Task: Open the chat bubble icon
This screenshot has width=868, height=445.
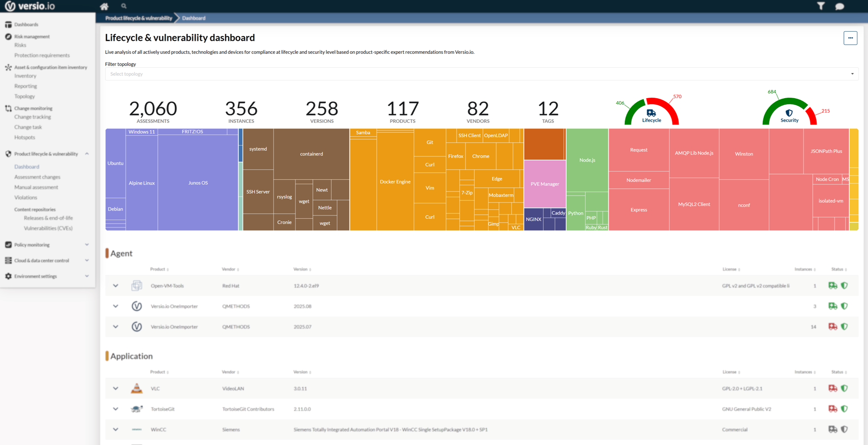Action: (840, 7)
